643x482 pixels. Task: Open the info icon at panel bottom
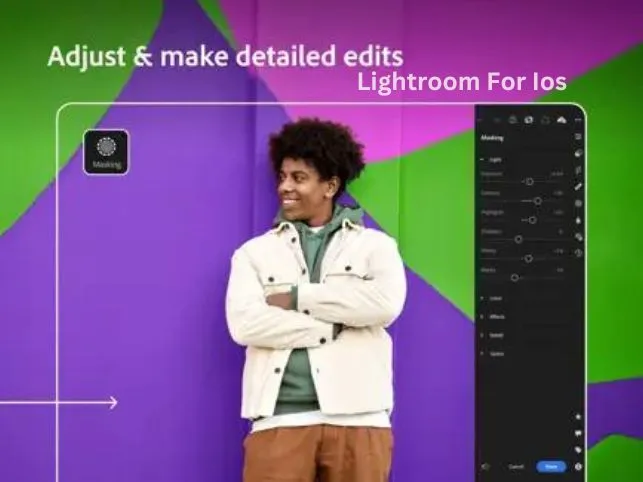(x=578, y=466)
